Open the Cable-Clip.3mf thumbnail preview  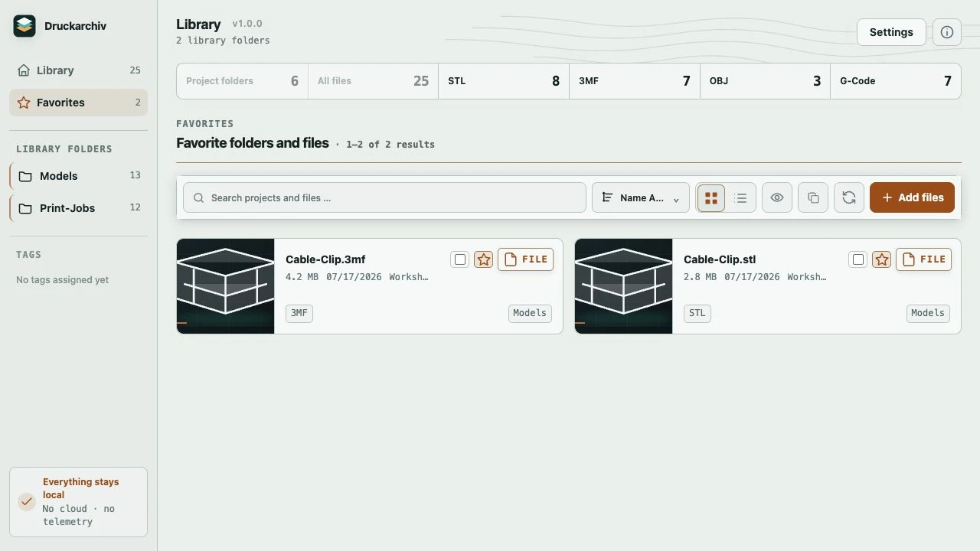pos(226,286)
